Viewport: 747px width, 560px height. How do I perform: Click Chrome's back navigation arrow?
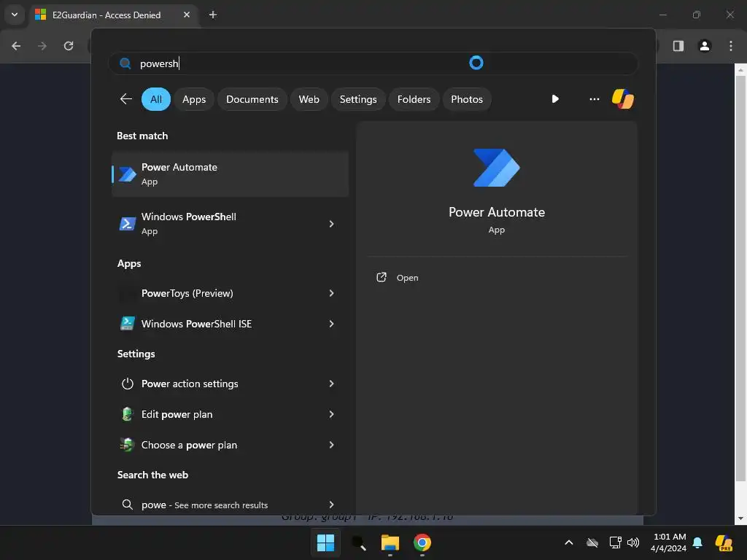click(x=16, y=46)
